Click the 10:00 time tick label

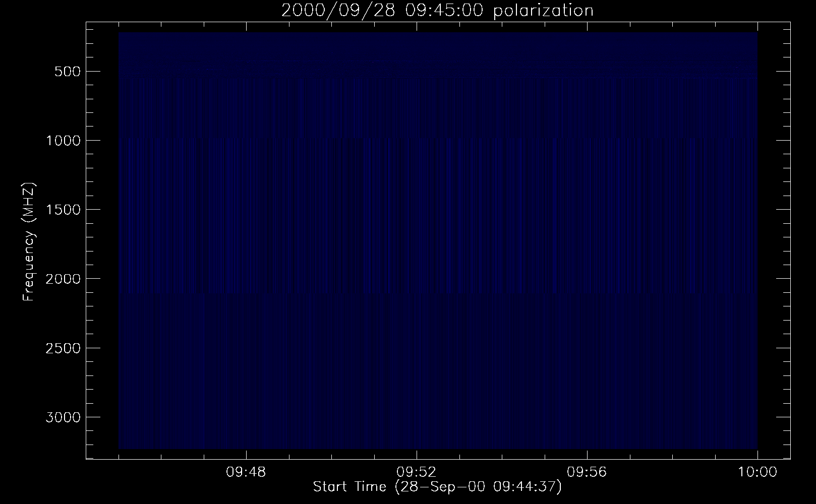tap(757, 473)
